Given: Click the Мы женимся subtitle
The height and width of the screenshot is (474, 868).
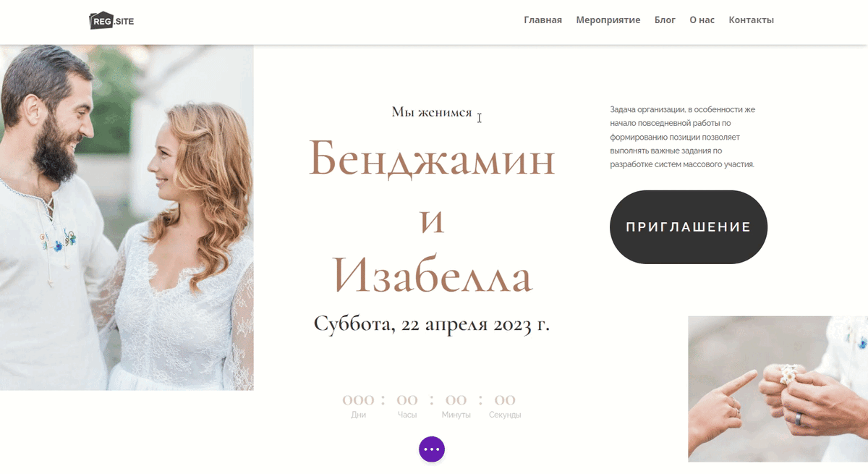Looking at the screenshot, I should tap(432, 112).
